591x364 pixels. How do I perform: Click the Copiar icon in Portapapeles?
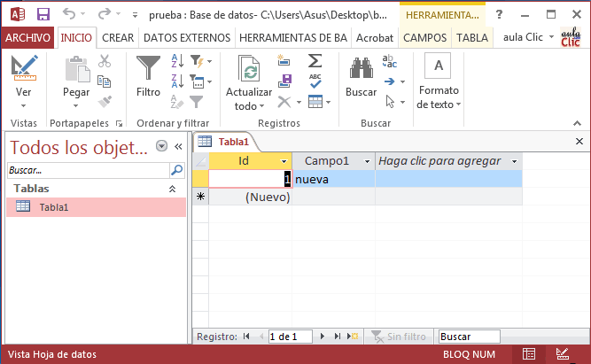(105, 81)
